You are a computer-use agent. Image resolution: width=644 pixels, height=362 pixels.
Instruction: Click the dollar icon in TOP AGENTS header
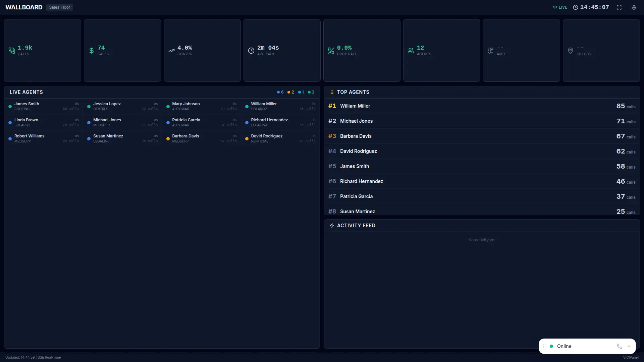pyautogui.click(x=332, y=92)
